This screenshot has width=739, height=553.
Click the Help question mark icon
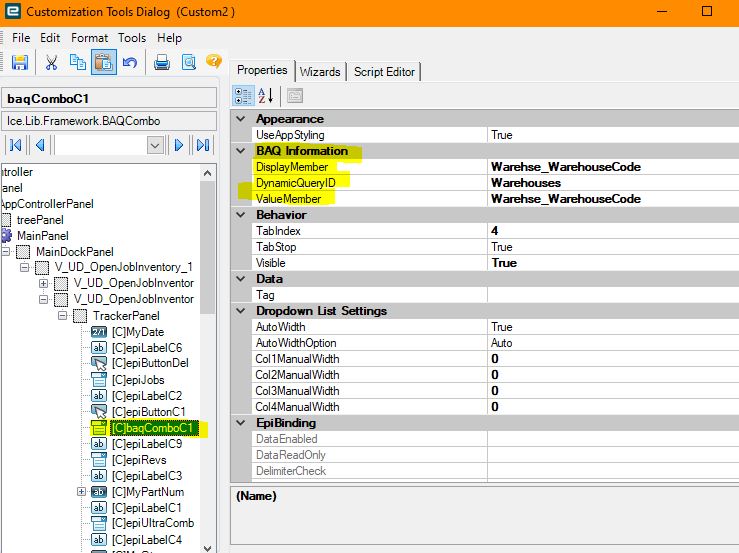tap(214, 61)
